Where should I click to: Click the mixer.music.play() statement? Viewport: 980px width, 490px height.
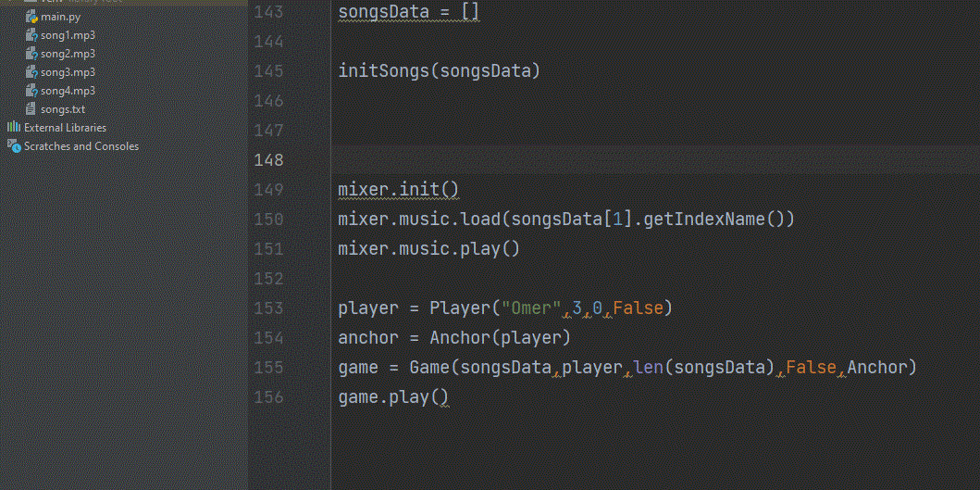[x=428, y=249]
